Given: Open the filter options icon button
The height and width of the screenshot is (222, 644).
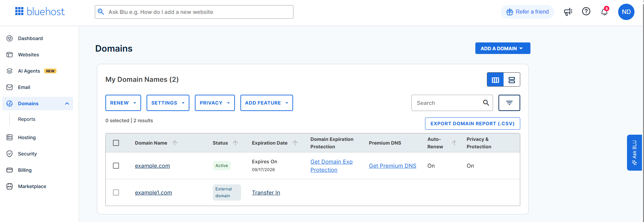Looking at the screenshot, I should tap(509, 103).
